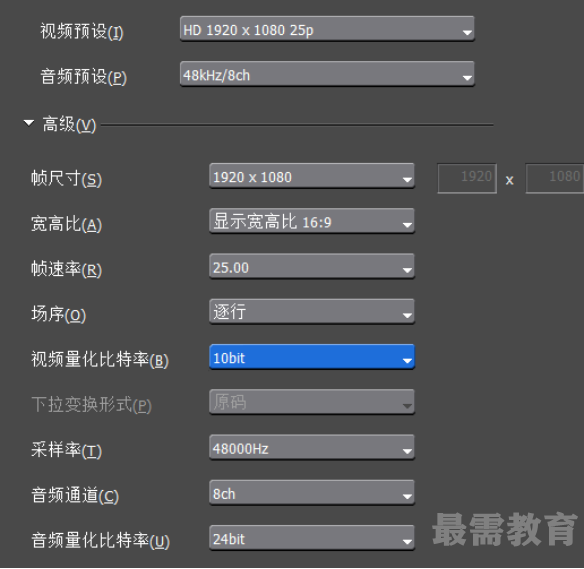The height and width of the screenshot is (569, 584).
Task: Click the arrow on the 音频预设 combo box
Action: point(467,78)
